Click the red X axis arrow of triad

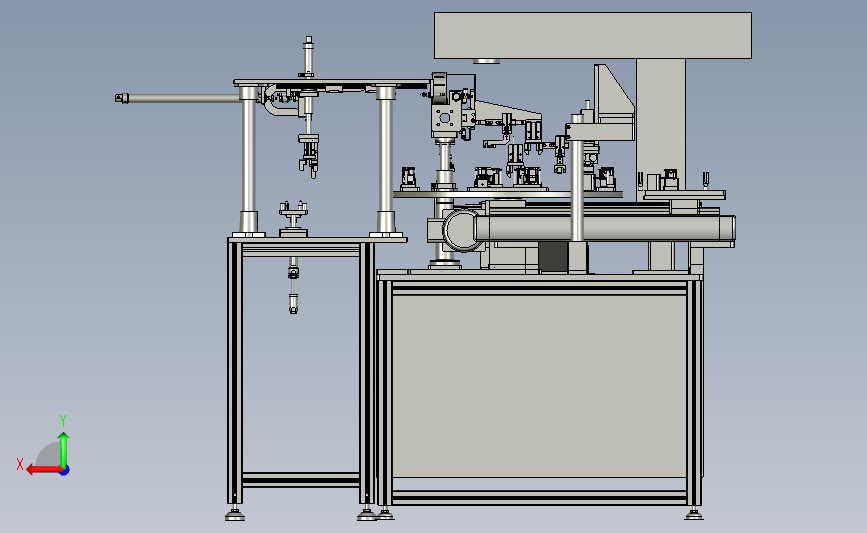pyautogui.click(x=44, y=470)
